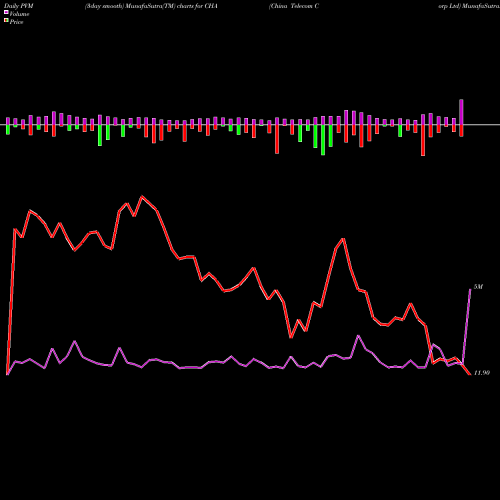
Task: Click the Price legend color swatch
Action: coord(6,21)
